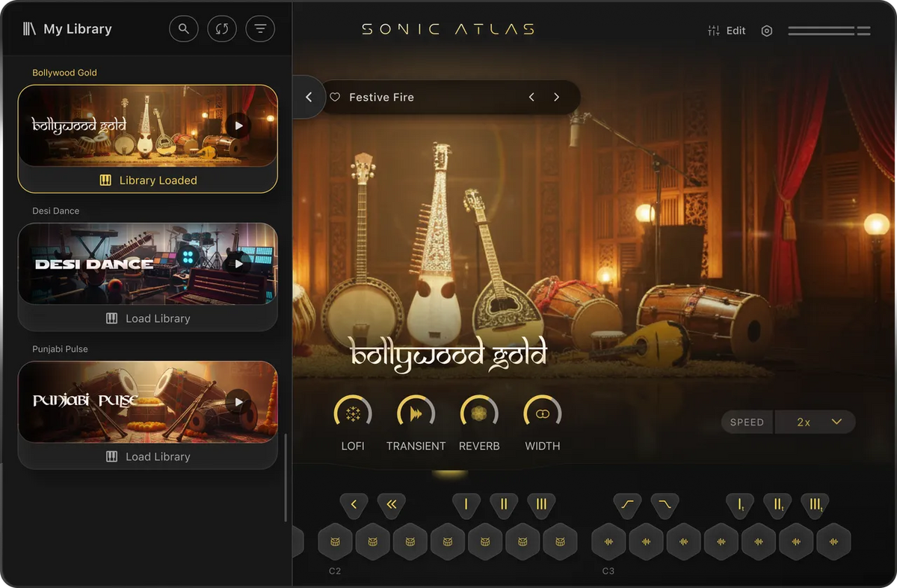Load the Desi Dance library

tap(148, 318)
